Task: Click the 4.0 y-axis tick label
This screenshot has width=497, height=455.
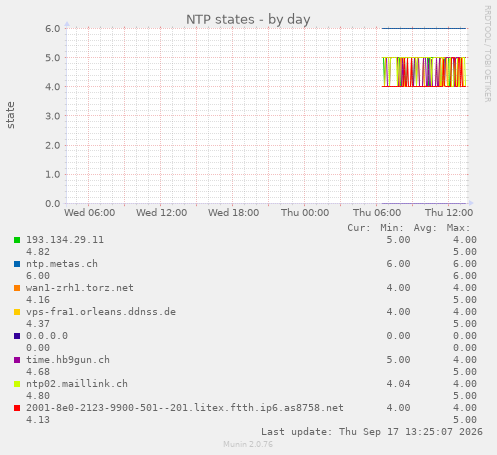Action: 53,87
